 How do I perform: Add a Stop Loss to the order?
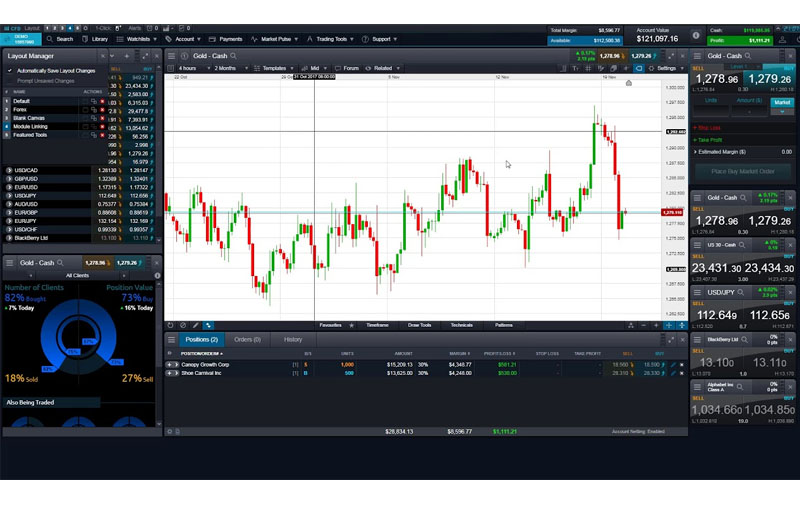(707, 128)
